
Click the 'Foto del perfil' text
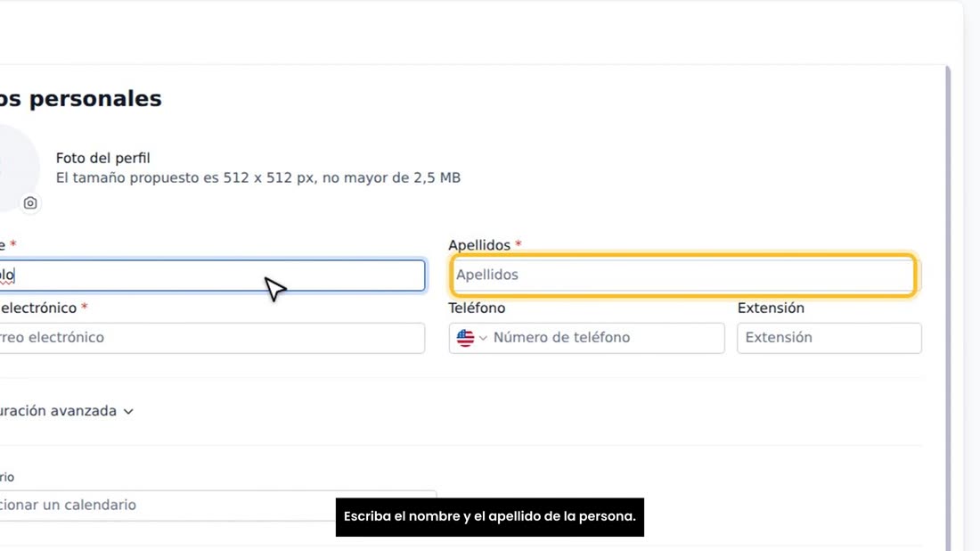coord(103,158)
